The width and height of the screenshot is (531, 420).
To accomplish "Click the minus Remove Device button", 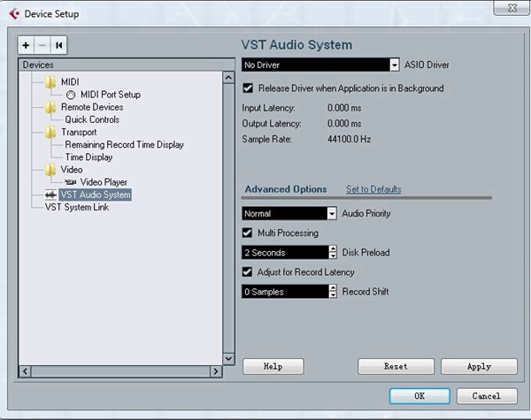I will coord(42,45).
